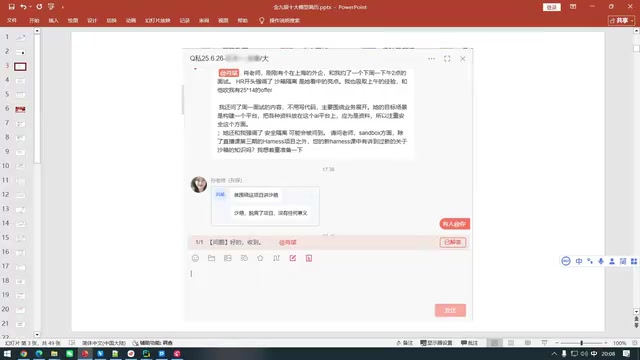The width and height of the screenshot is (640, 360).
Task: Expand chat window to fullscreen
Action: [447, 59]
